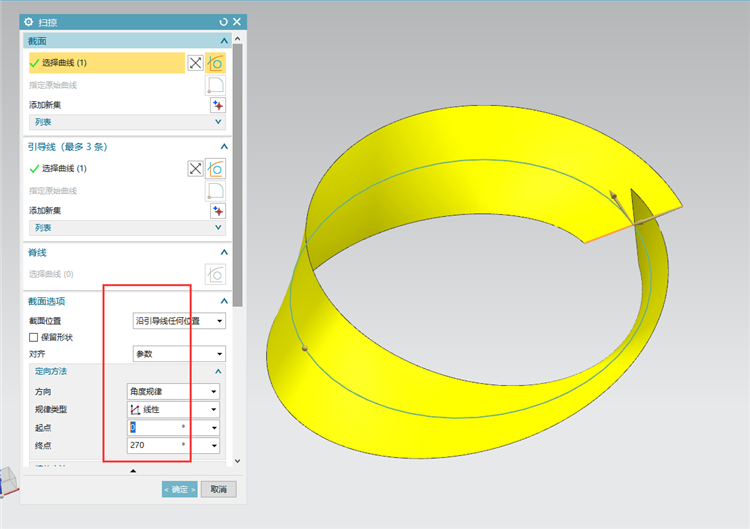Collapse the 截面 section

pos(224,41)
